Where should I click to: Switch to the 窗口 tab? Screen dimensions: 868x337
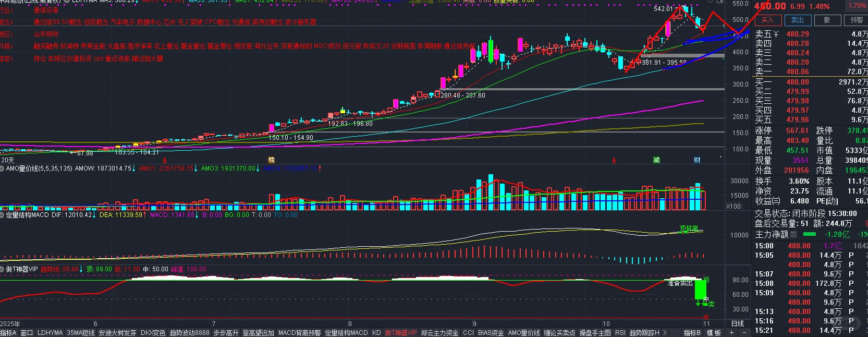(x=27, y=333)
